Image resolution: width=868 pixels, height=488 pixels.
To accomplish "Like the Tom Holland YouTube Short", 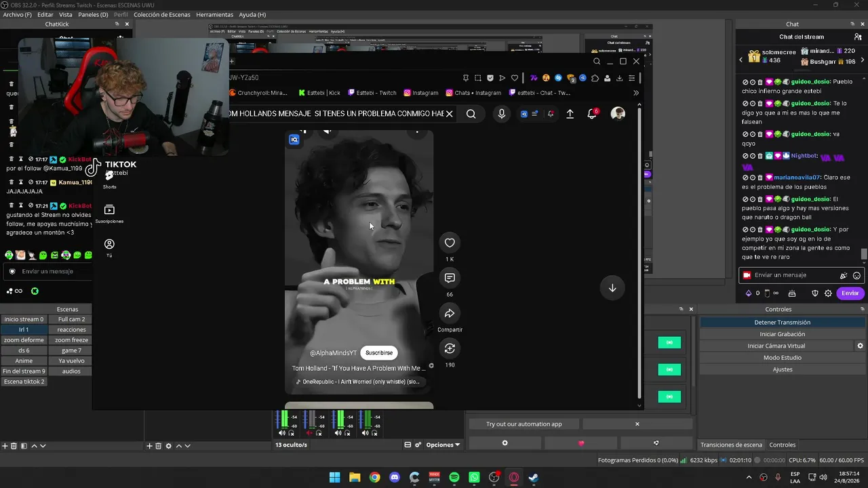I will pos(450,243).
